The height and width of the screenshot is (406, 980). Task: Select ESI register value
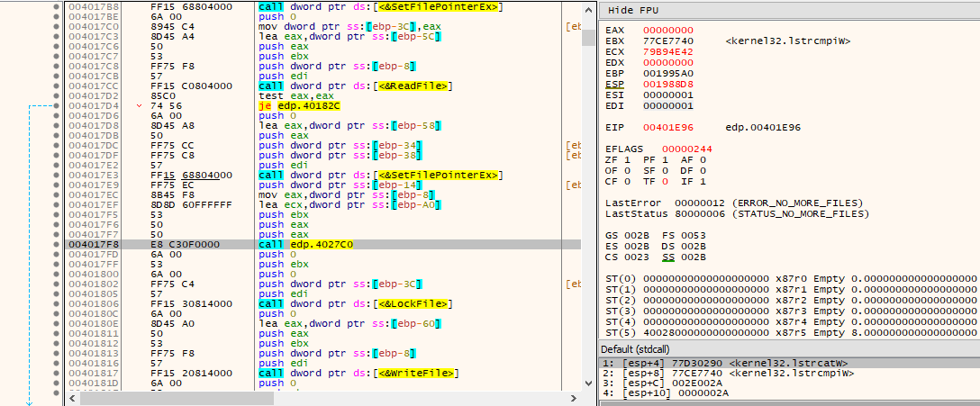click(x=667, y=94)
